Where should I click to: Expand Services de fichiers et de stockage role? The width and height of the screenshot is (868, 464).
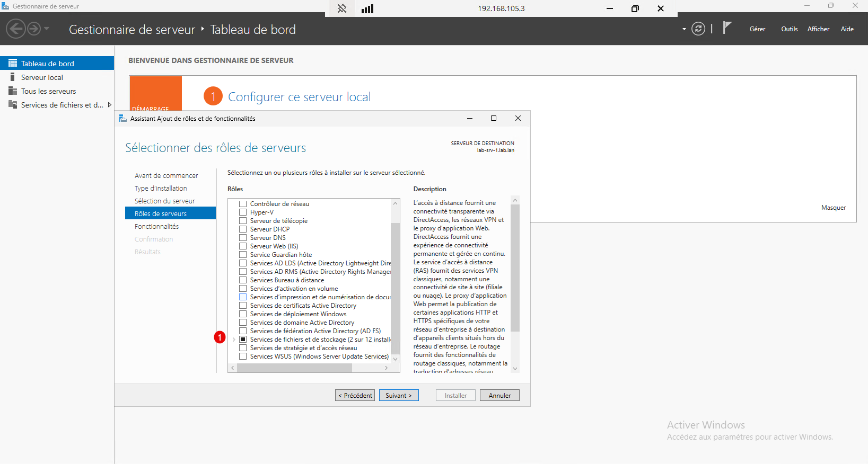pyautogui.click(x=234, y=340)
